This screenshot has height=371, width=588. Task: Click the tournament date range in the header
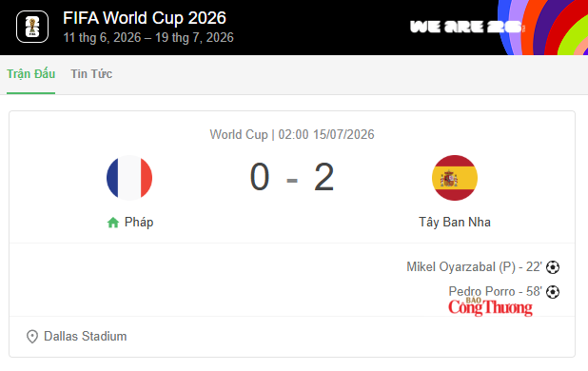tap(148, 38)
